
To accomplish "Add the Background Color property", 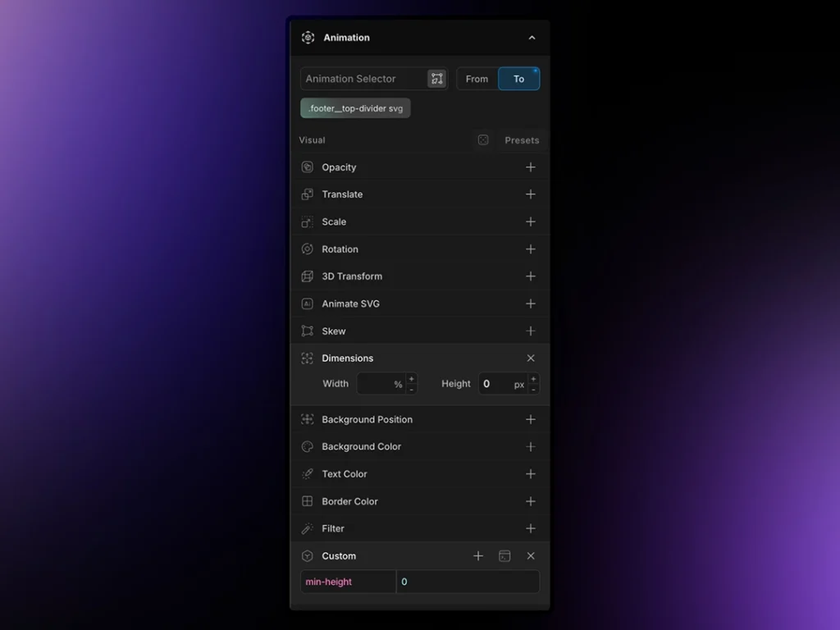I will point(531,447).
